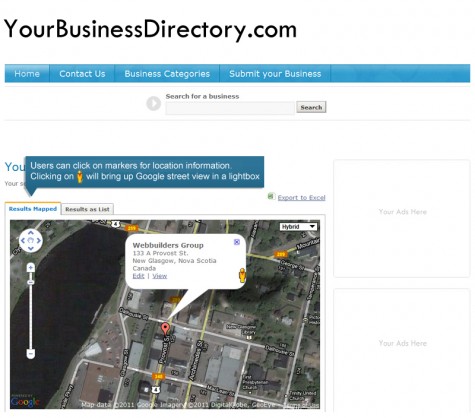Open the Hybrid map type dropdown
This screenshot has height=418, width=475.
[x=298, y=227]
